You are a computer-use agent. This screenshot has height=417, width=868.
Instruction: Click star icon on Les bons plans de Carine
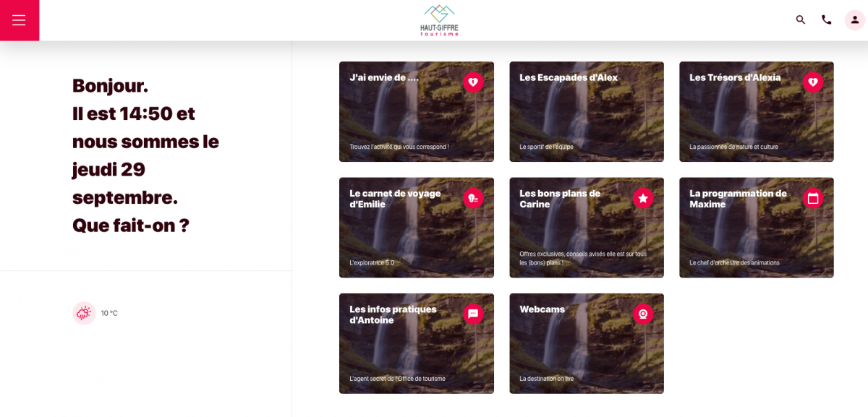pos(643,198)
